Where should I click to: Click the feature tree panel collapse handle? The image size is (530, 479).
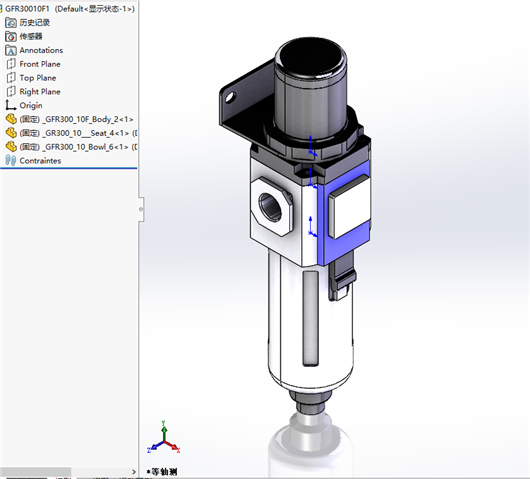tap(141, 209)
